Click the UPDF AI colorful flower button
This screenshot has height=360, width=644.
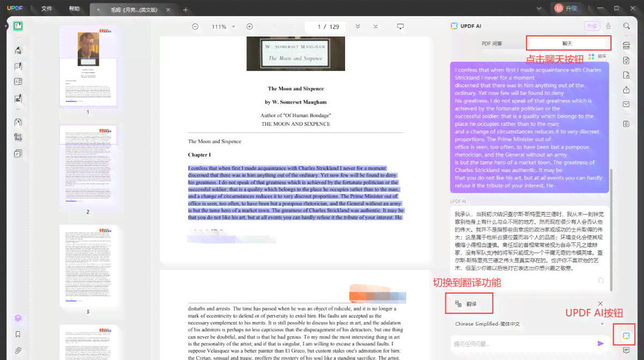tap(626, 335)
